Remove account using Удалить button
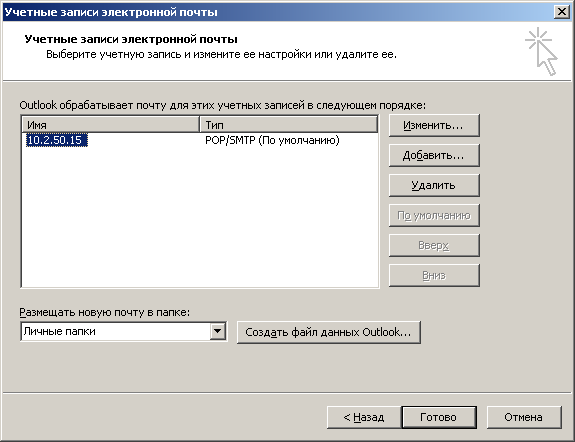This screenshot has width=575, height=442. 434,185
